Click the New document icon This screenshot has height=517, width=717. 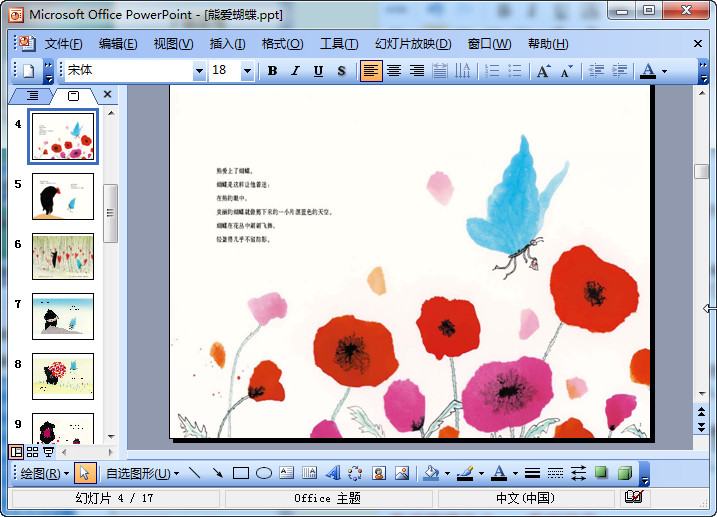29,71
